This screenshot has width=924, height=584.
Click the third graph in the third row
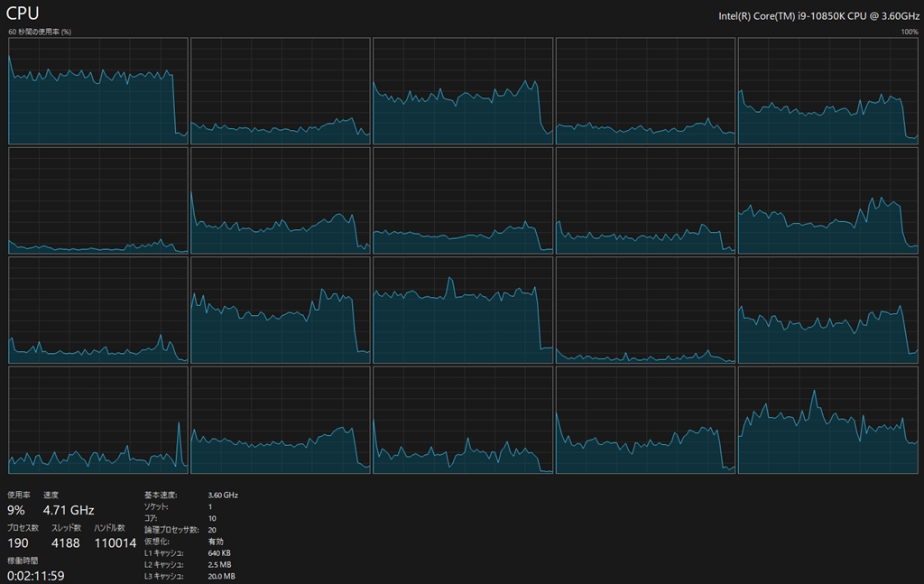tap(462, 310)
